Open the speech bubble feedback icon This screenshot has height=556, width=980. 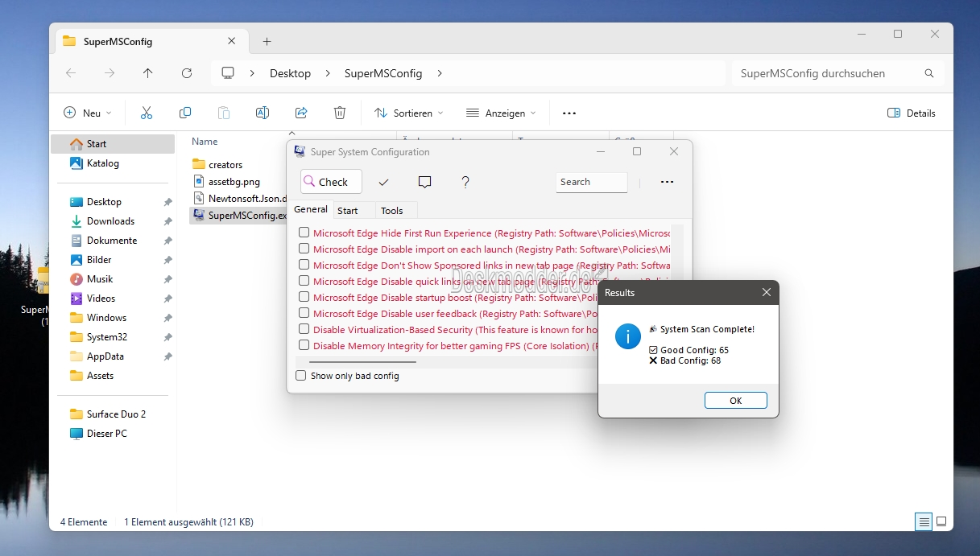tap(425, 182)
